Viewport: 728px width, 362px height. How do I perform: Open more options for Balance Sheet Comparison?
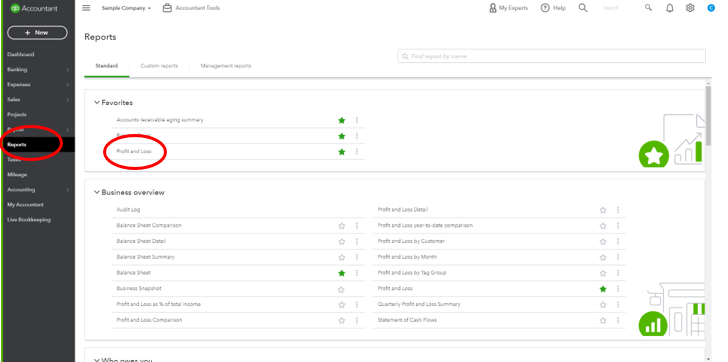click(x=357, y=226)
